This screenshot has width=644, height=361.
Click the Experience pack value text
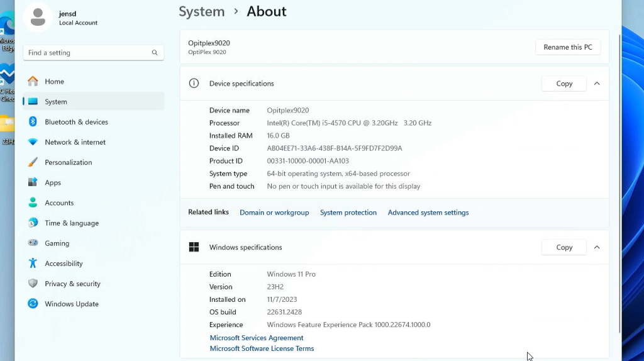348,325
